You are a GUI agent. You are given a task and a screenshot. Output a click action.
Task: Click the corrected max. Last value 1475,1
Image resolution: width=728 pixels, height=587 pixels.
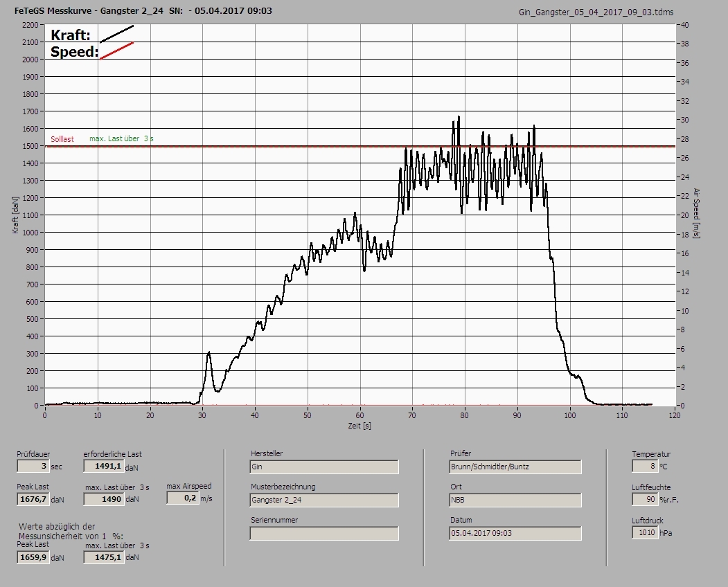103,557
